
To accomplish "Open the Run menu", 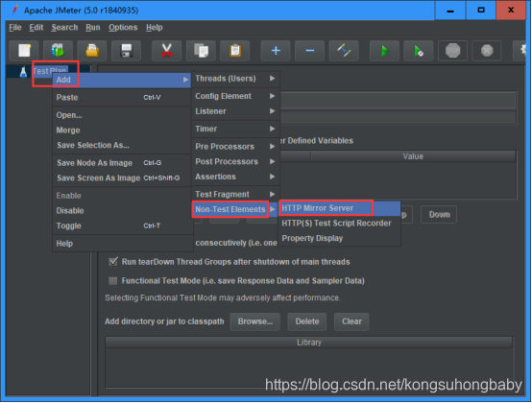I will pyautogui.click(x=92, y=28).
